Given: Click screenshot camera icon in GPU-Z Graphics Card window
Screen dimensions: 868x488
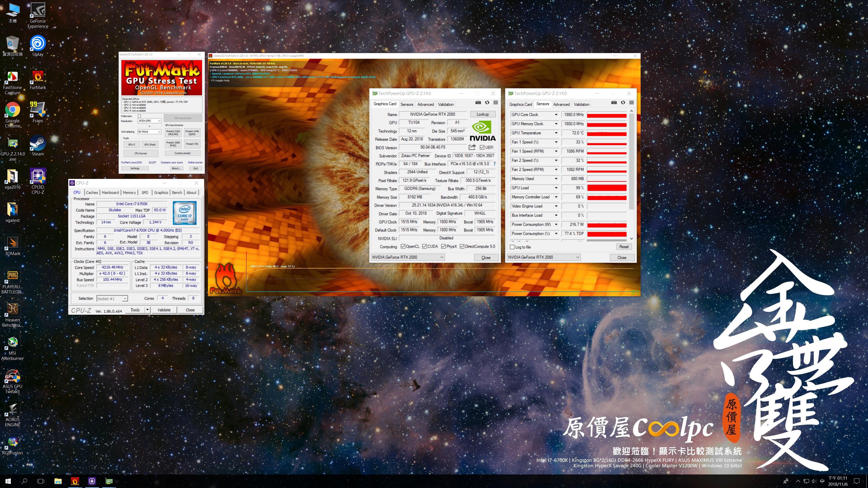Looking at the screenshot, I should pyautogui.click(x=478, y=103).
